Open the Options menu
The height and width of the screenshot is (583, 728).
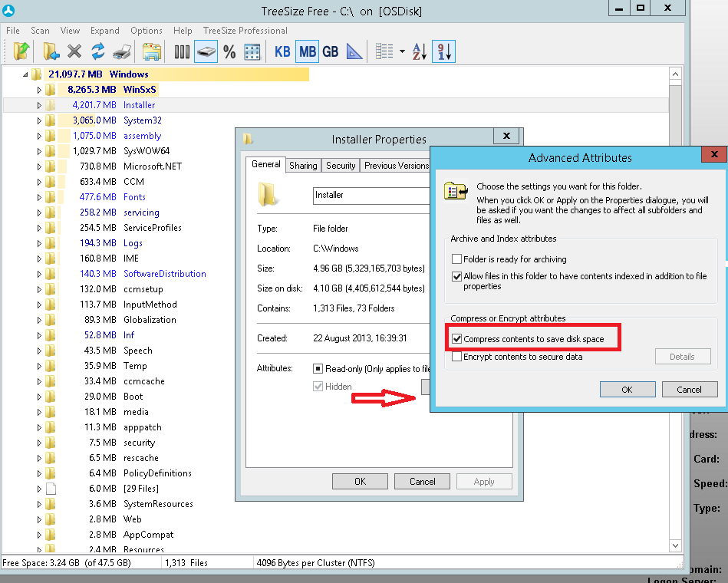pos(147,31)
